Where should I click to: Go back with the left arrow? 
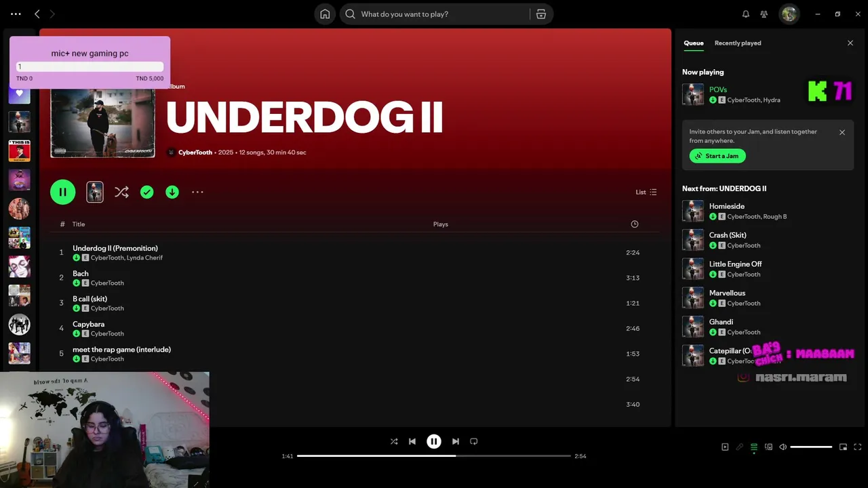click(x=37, y=14)
